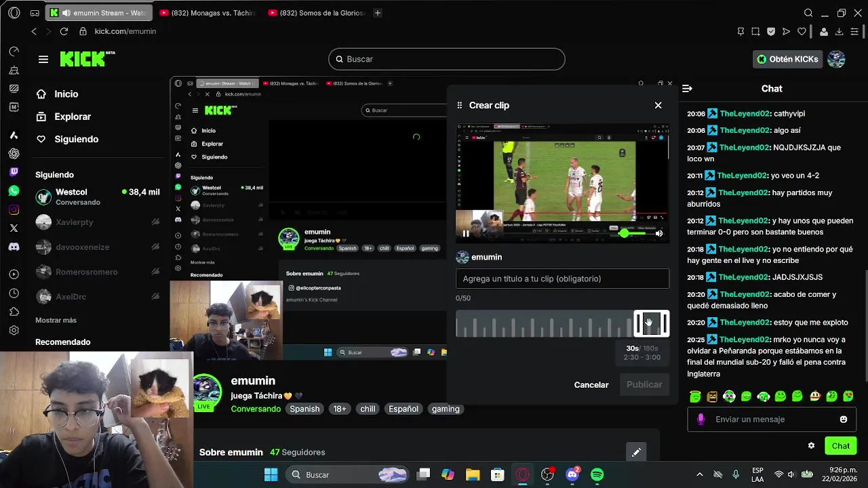This screenshot has width=868, height=488.
Task: Open Opera easy setup sliders icon
Action: (854, 31)
